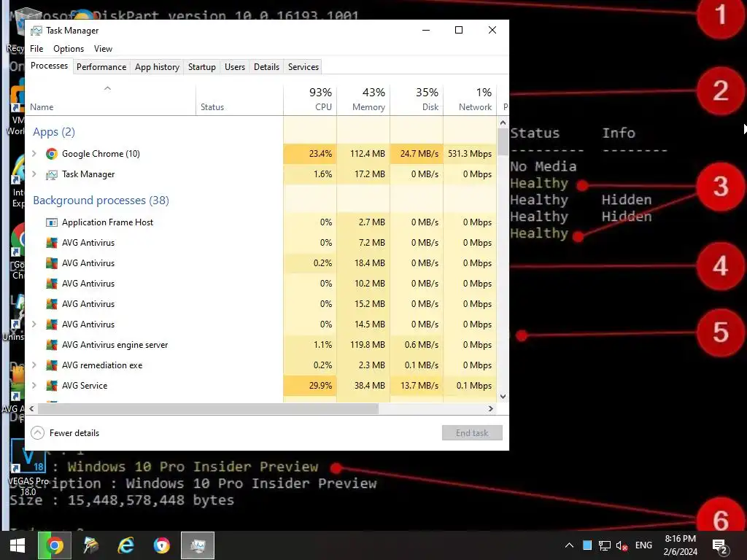Switch to the Users tab
Viewport: 747px width, 560px height.
pos(235,67)
